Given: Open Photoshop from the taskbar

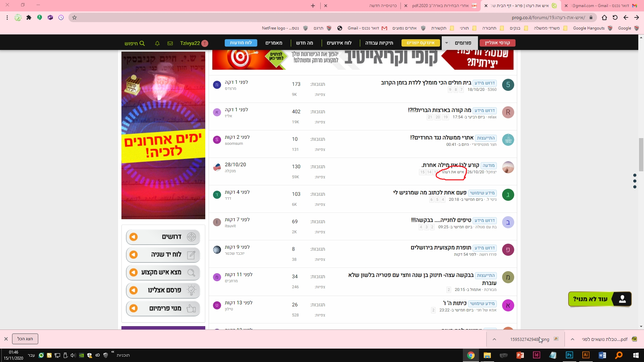Looking at the screenshot, I should 569,355.
